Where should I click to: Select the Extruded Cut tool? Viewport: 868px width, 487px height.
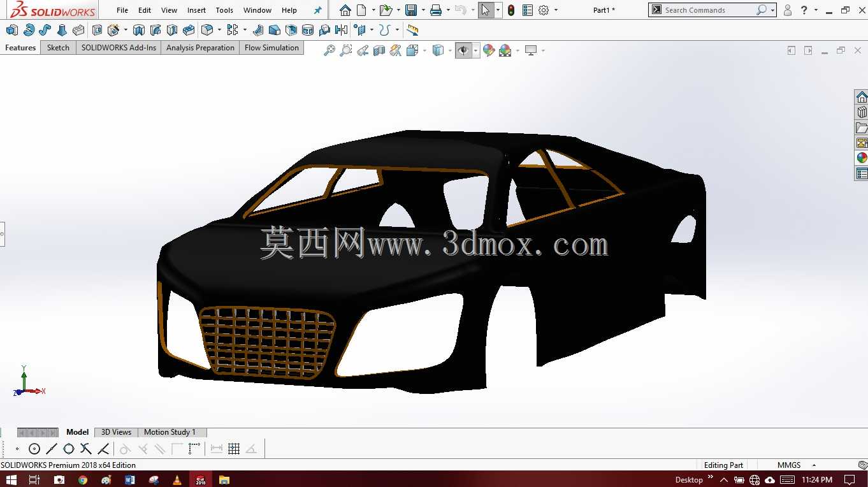97,30
